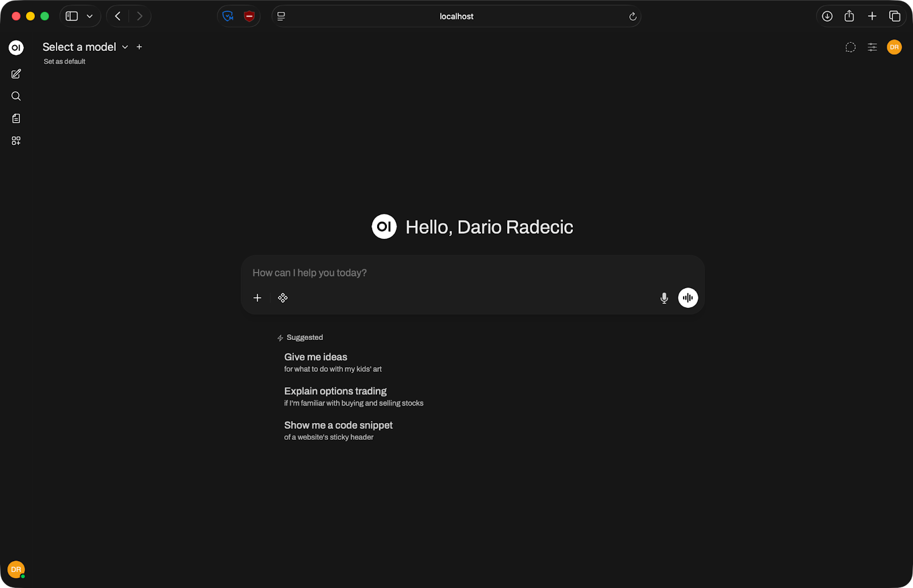The width and height of the screenshot is (913, 588).
Task: Click the Open WebUI logo in the sidebar
Action: [x=15, y=48]
